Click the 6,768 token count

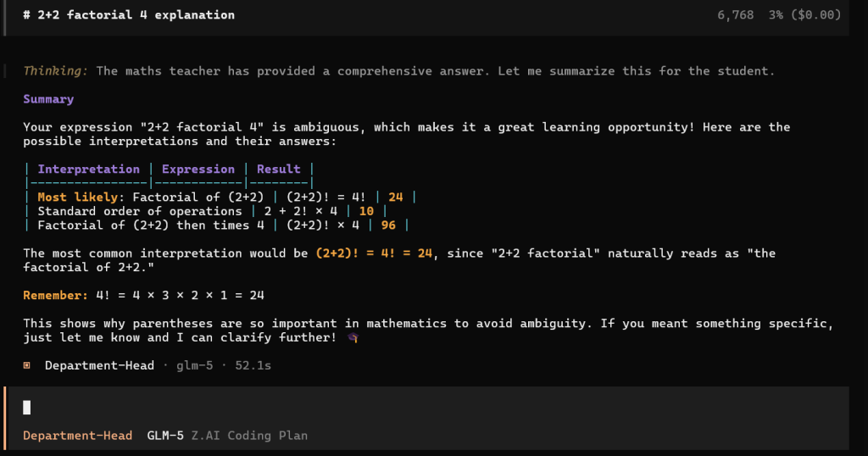(x=735, y=15)
